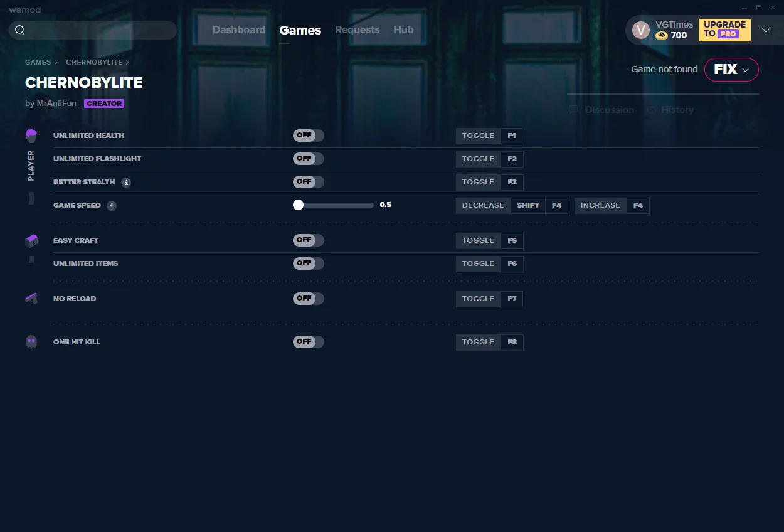Go to GAMES breadcrumb link
Screen dimensions: 784x532
tap(38, 63)
